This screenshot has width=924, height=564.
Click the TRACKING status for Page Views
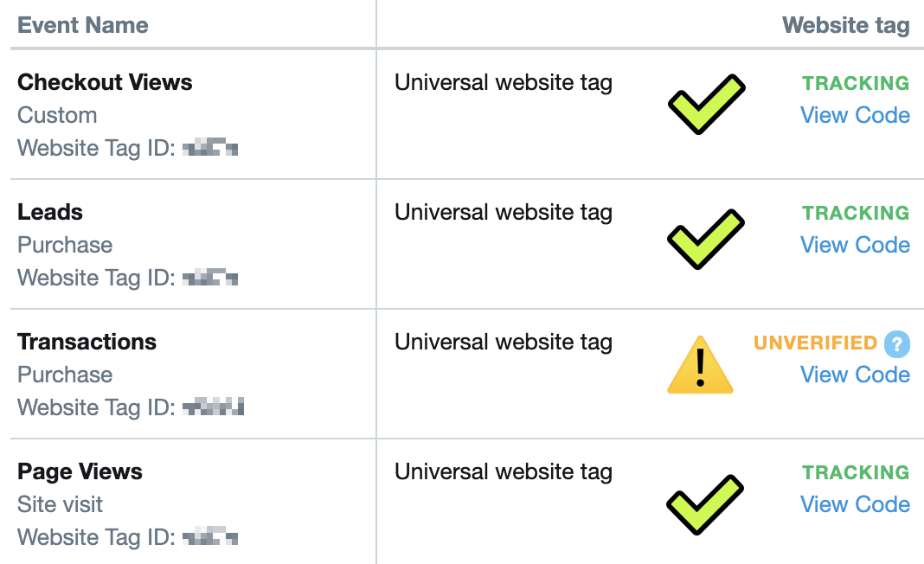(x=855, y=472)
